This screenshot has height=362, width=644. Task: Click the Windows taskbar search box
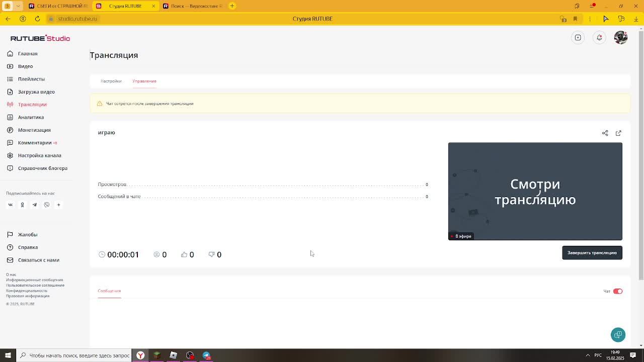74,355
